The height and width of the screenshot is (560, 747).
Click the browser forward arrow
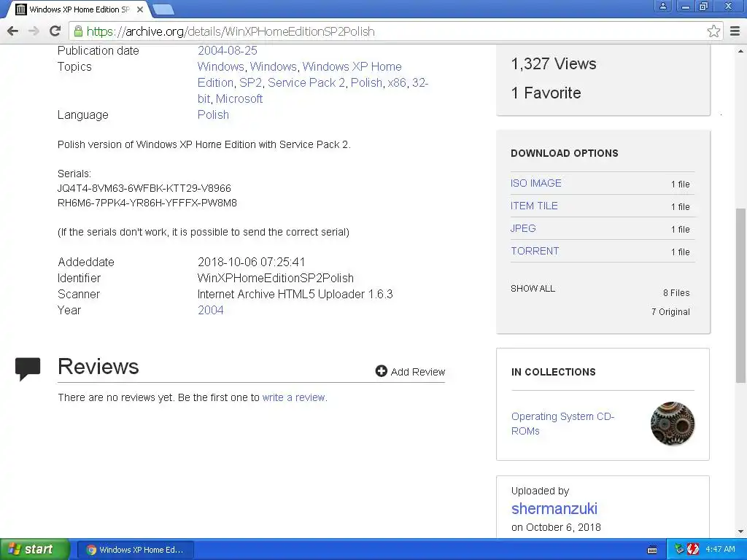[34, 31]
